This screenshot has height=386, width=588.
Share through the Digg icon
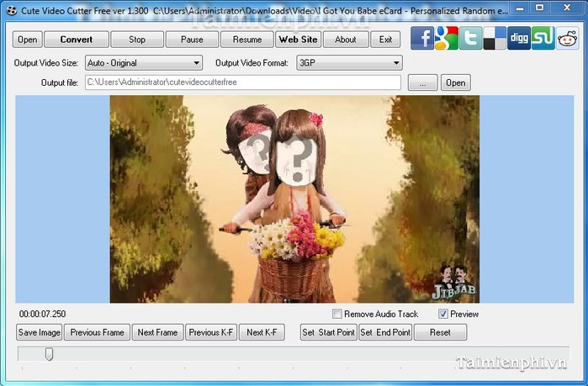pyautogui.click(x=519, y=38)
